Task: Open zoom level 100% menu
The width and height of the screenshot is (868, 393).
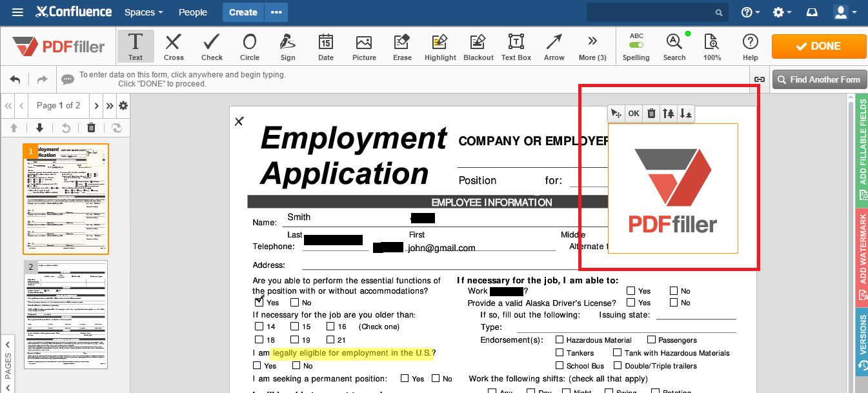Action: tap(712, 46)
